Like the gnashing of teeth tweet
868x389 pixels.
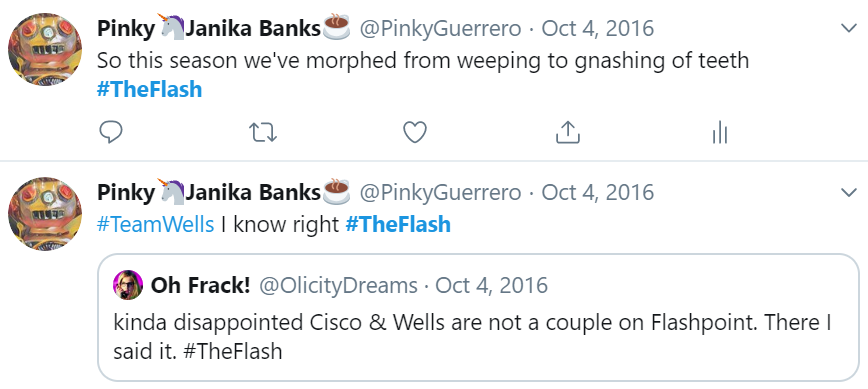coord(415,133)
